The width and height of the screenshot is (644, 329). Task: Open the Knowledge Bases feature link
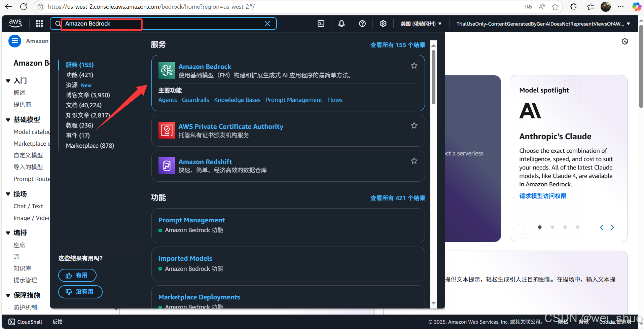click(237, 100)
